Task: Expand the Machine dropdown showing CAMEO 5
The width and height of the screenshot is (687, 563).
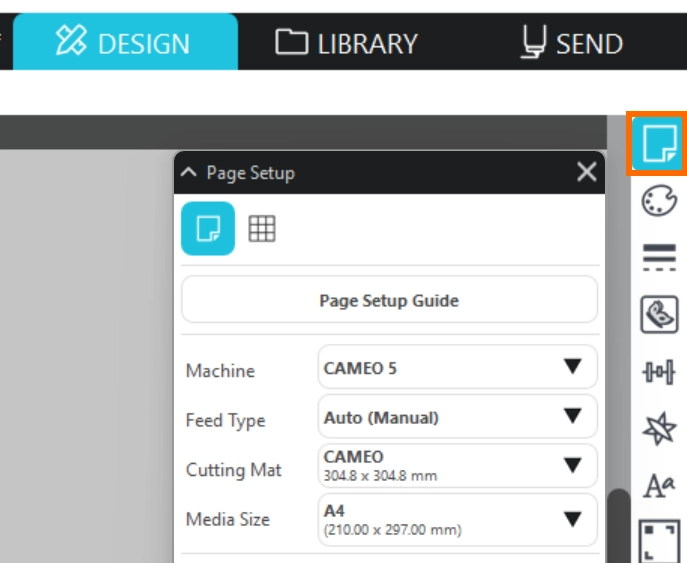Action: click(x=457, y=368)
